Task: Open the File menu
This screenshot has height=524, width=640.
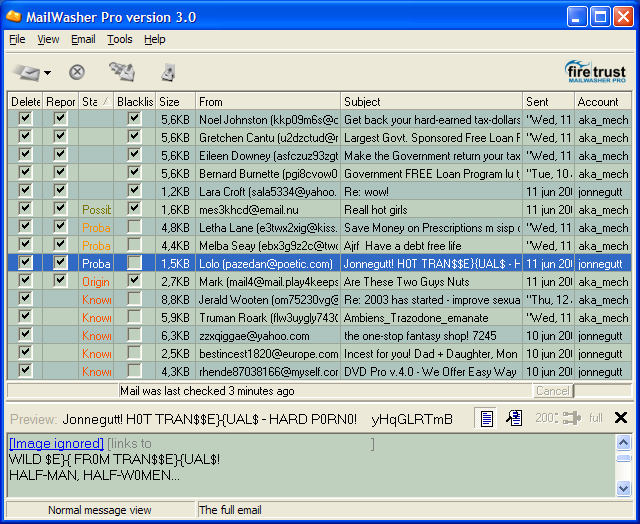Action: click(x=17, y=39)
